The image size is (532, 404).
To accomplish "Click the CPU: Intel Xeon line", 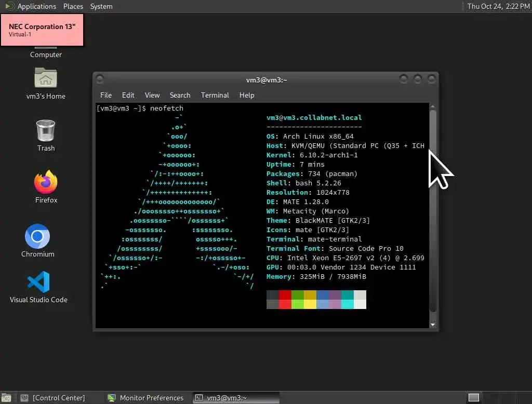I will (345, 258).
